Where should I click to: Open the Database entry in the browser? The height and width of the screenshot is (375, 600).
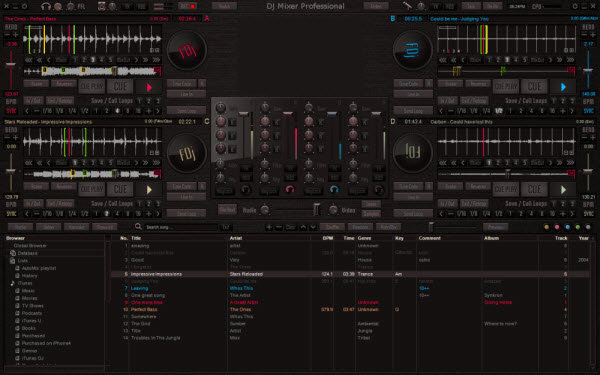[x=28, y=253]
